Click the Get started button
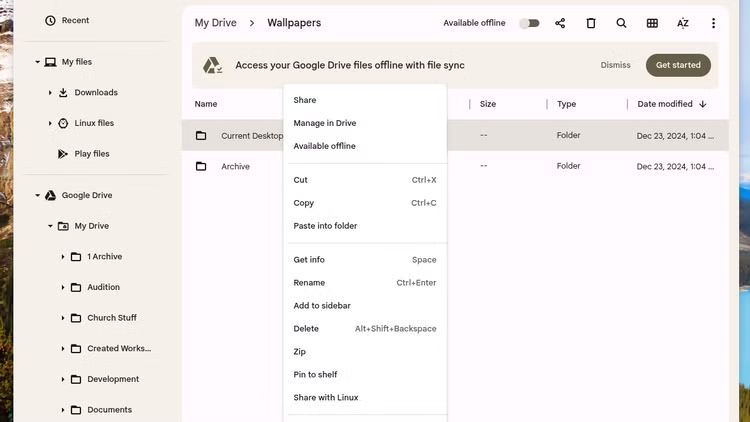This screenshot has height=422, width=750. tap(678, 65)
